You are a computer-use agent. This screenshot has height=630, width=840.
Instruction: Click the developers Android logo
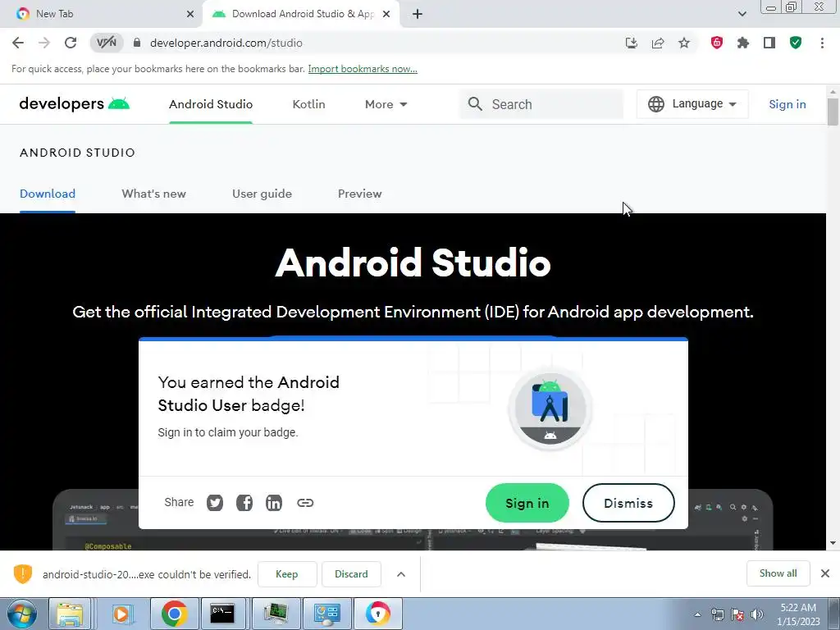pos(75,103)
